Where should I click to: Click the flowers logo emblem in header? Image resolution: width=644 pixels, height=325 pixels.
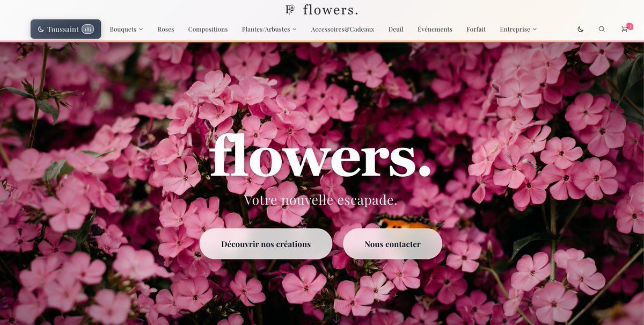click(x=290, y=9)
